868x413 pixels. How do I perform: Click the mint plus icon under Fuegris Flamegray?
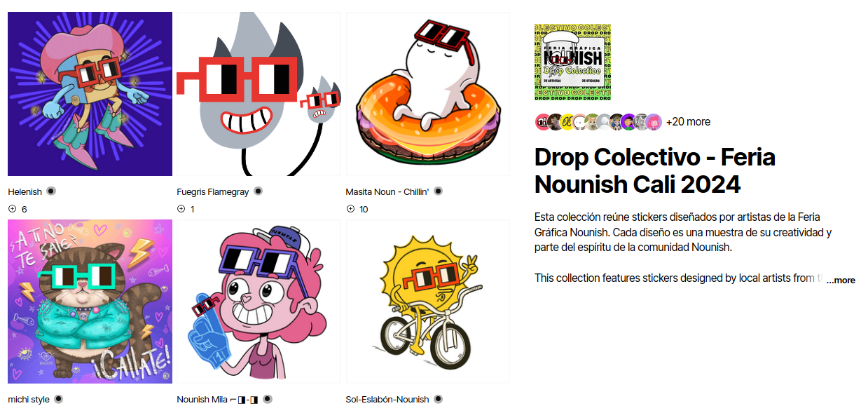[x=181, y=209]
